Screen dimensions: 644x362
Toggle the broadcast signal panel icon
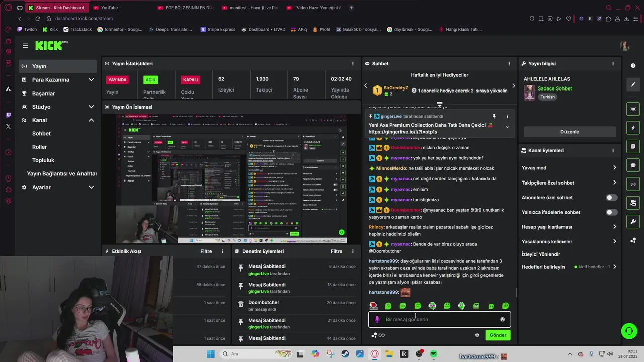[x=633, y=184]
